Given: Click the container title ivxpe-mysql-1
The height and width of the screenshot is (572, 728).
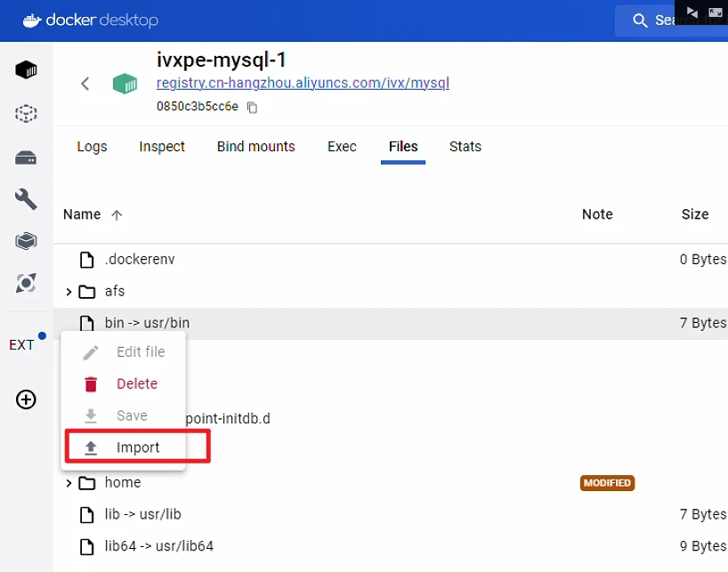Looking at the screenshot, I should click(221, 60).
